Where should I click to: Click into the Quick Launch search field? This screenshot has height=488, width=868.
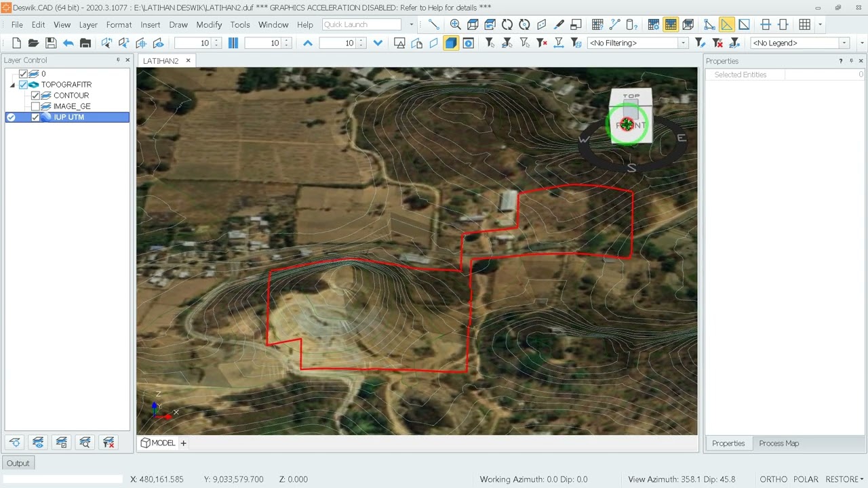[362, 24]
